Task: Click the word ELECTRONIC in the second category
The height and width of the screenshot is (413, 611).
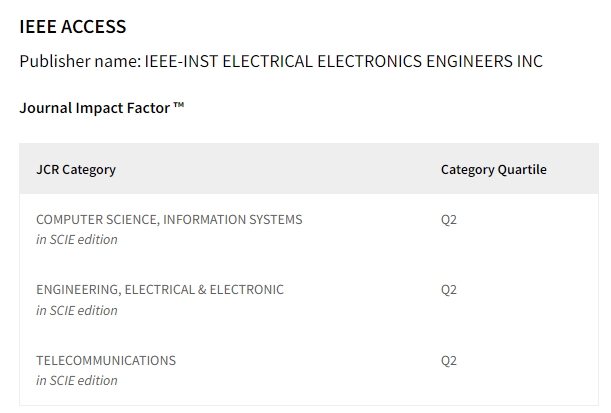Action: [x=247, y=290]
